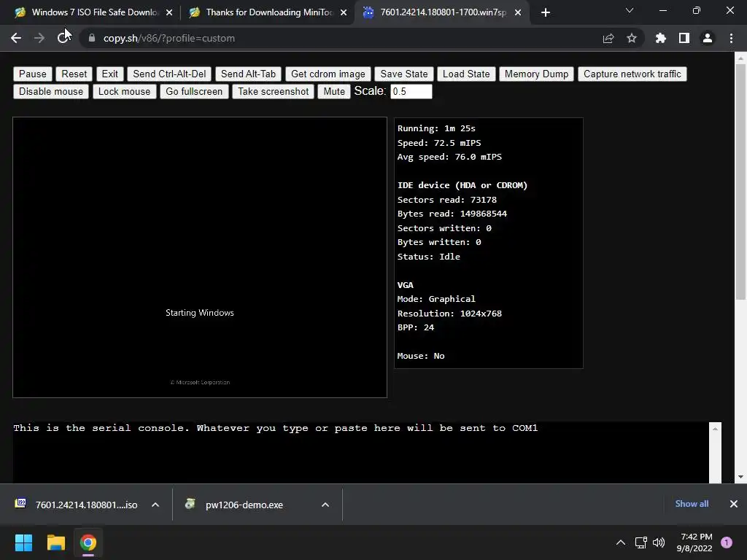Open a new browser tab
The width and height of the screenshot is (747, 560).
point(546,12)
